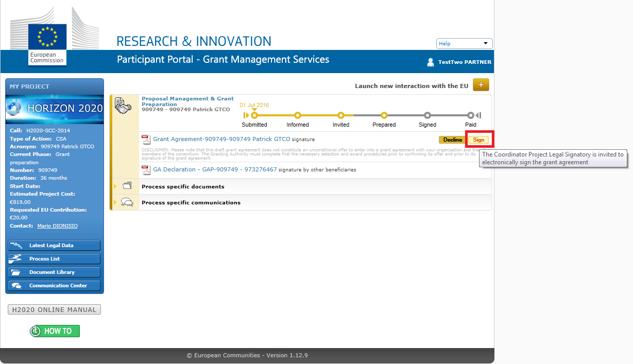Decline the grant agreement
The width and height of the screenshot is (633, 364).
[x=453, y=140]
